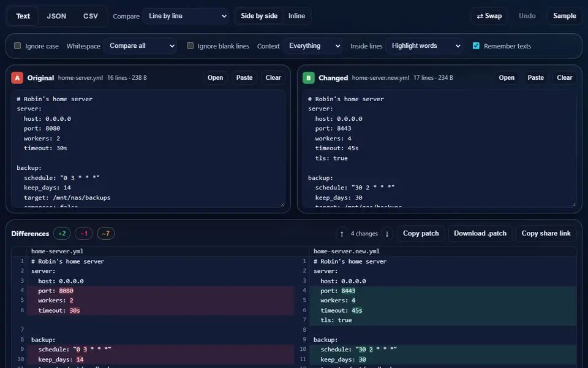Click the Original editor resize handle
Screen dimensions: 588x368
tap(282, 205)
